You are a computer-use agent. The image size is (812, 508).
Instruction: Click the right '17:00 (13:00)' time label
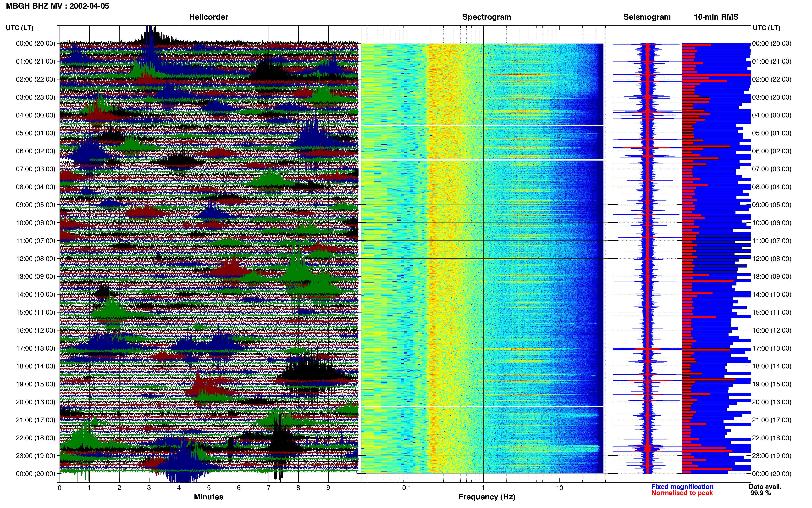pyautogui.click(x=772, y=348)
